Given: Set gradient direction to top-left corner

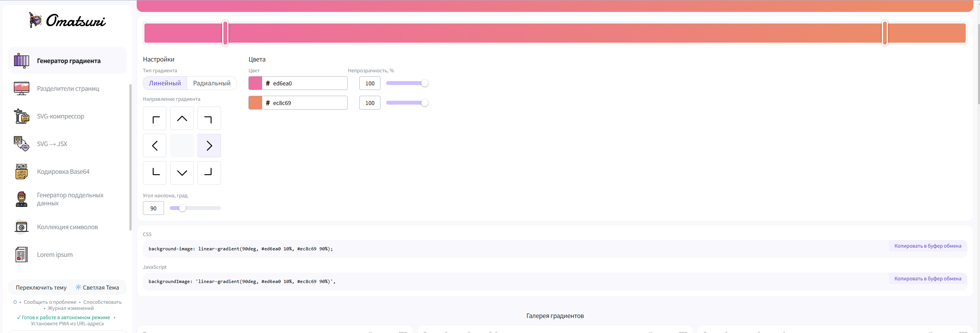Looking at the screenshot, I should point(155,118).
